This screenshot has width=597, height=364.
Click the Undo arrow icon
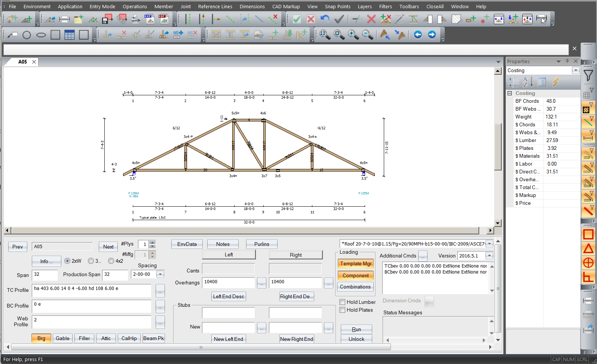pos(325,19)
